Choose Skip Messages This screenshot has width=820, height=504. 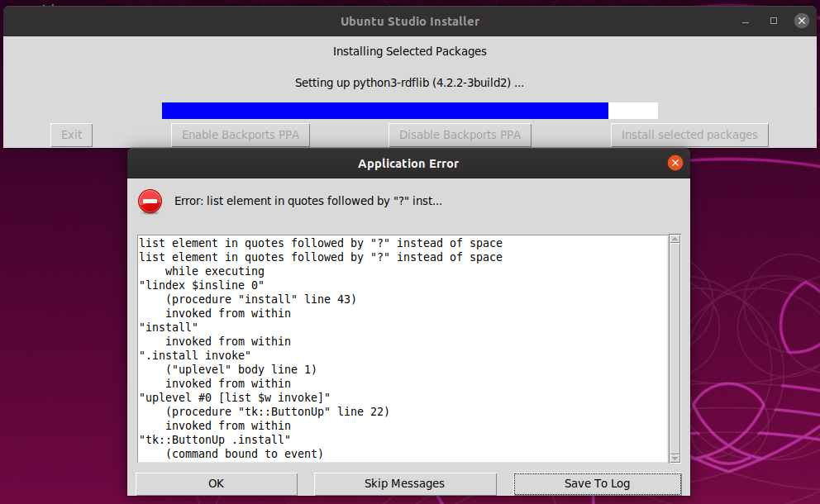[x=404, y=483]
